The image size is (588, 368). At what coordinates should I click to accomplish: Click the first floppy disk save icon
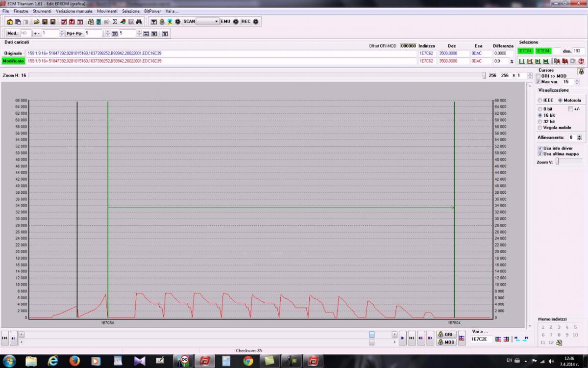coord(45,22)
